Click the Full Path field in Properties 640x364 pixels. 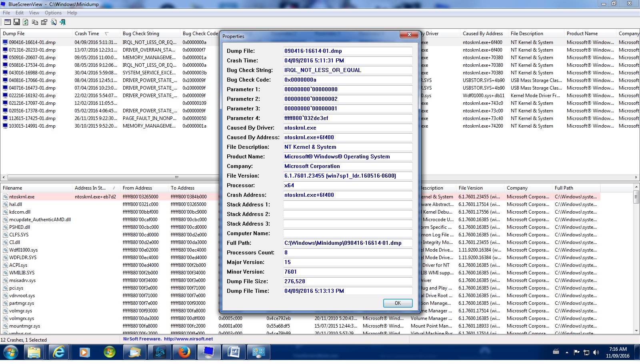point(348,243)
